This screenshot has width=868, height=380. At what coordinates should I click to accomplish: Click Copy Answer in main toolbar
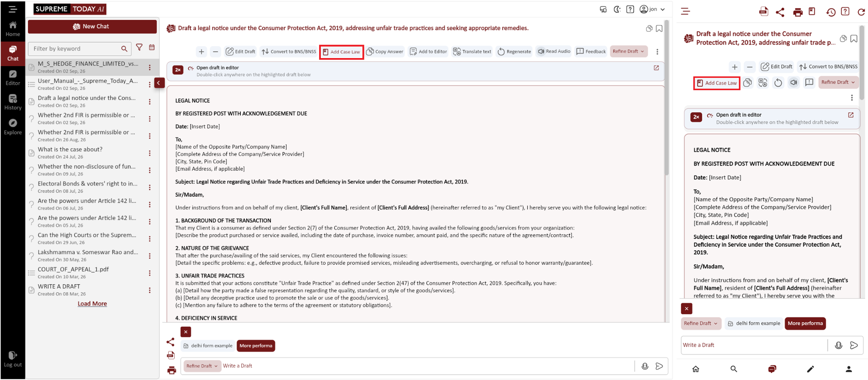(385, 52)
